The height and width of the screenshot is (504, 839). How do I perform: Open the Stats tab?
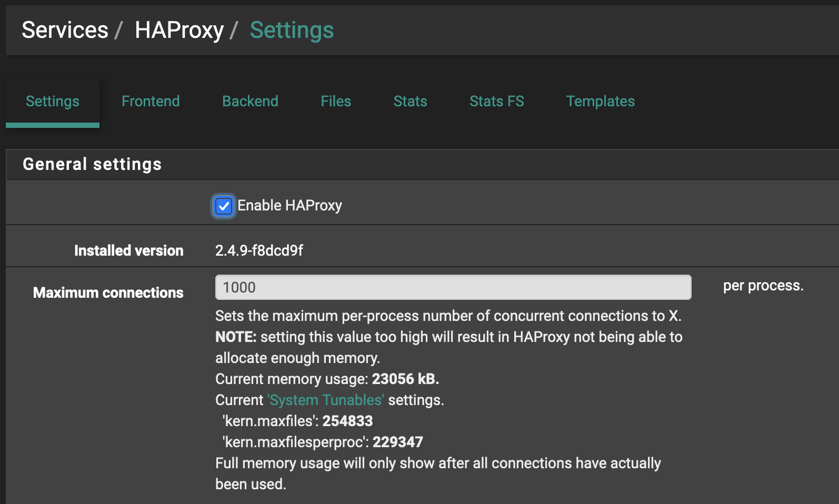(x=410, y=101)
